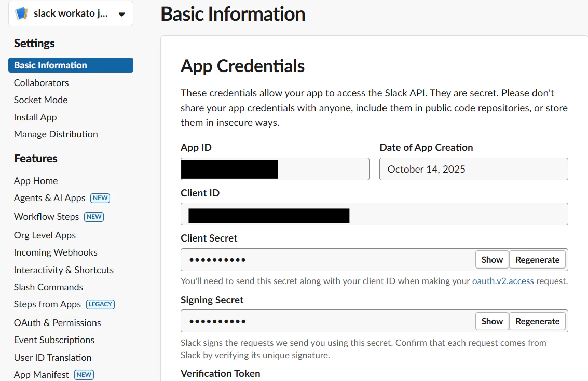Select App Home feature

(36, 181)
